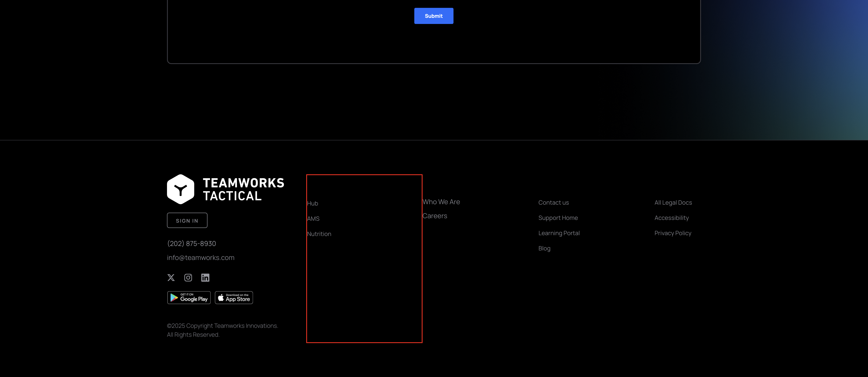This screenshot has height=377, width=868.
Task: Click the Sign In button
Action: point(187,221)
